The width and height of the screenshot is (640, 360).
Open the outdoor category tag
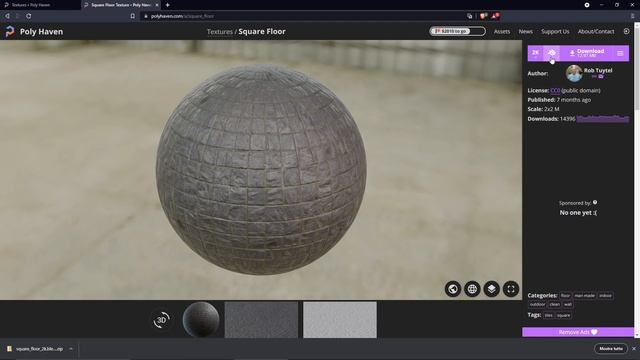tap(537, 304)
